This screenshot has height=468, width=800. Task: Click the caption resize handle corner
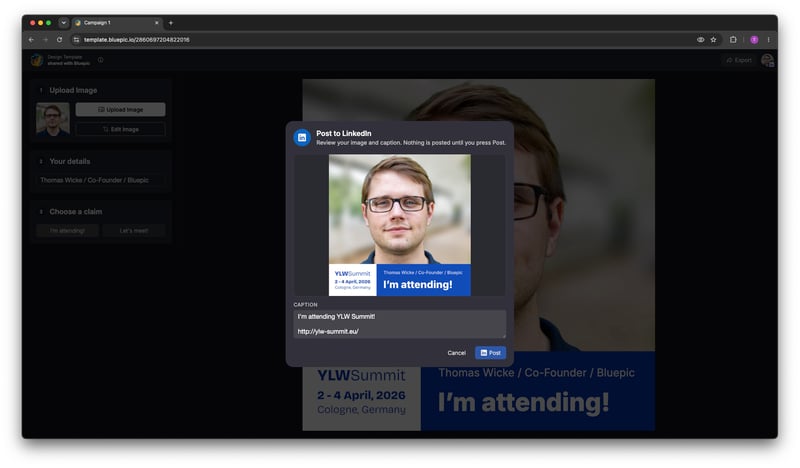click(504, 336)
